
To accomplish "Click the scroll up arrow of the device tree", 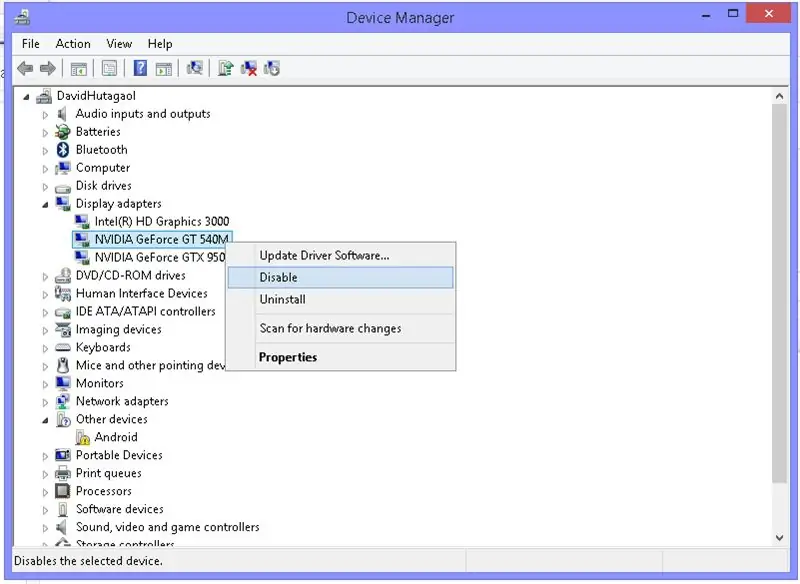I will [x=779, y=96].
